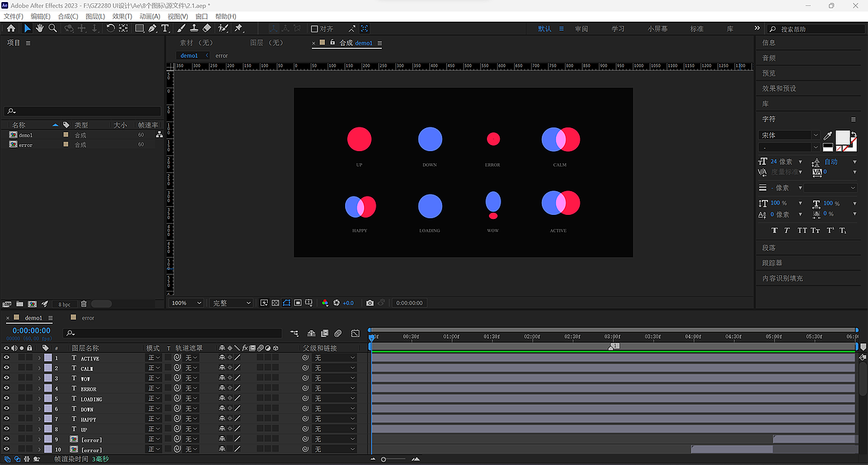The width and height of the screenshot is (868, 465).
Task: Click the fast previews icon in viewer
Action: click(x=264, y=303)
